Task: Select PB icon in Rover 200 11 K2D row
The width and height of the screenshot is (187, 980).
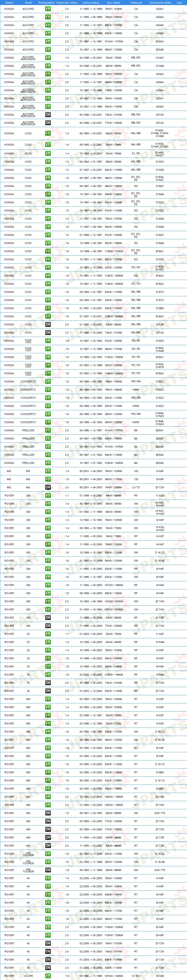Action: [x=48, y=496]
